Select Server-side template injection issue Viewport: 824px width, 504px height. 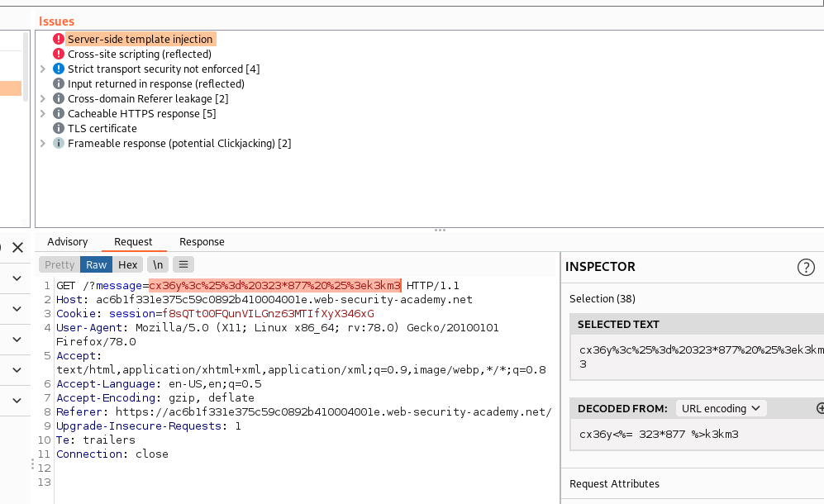tap(140, 40)
